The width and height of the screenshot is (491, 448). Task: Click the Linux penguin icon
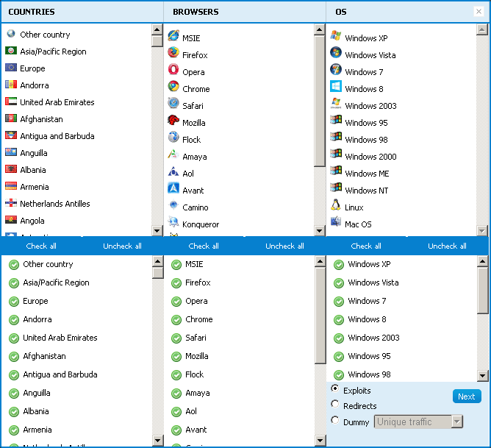[336, 205]
